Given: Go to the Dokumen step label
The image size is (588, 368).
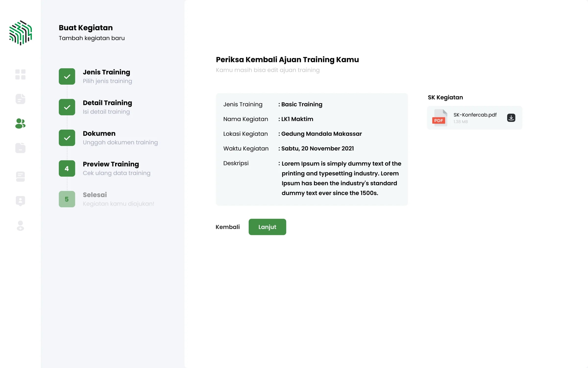Looking at the screenshot, I should click(x=99, y=133).
